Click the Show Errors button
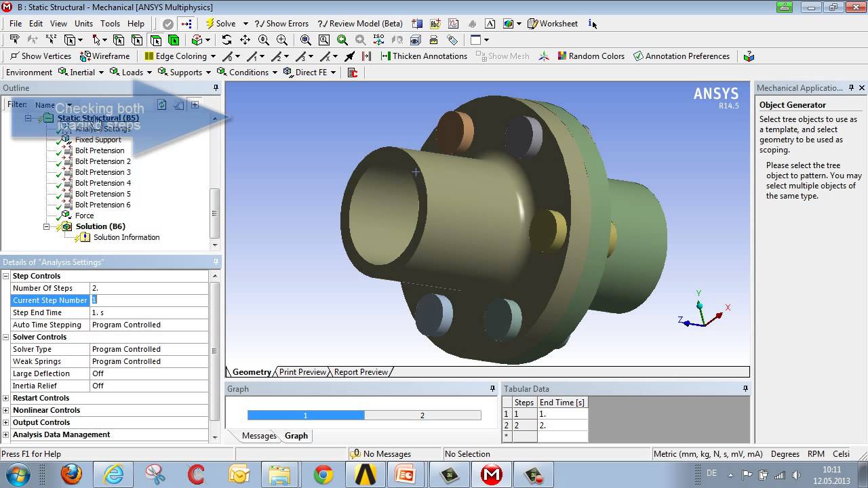Viewport: 868px width, 488px height. pyautogui.click(x=281, y=24)
